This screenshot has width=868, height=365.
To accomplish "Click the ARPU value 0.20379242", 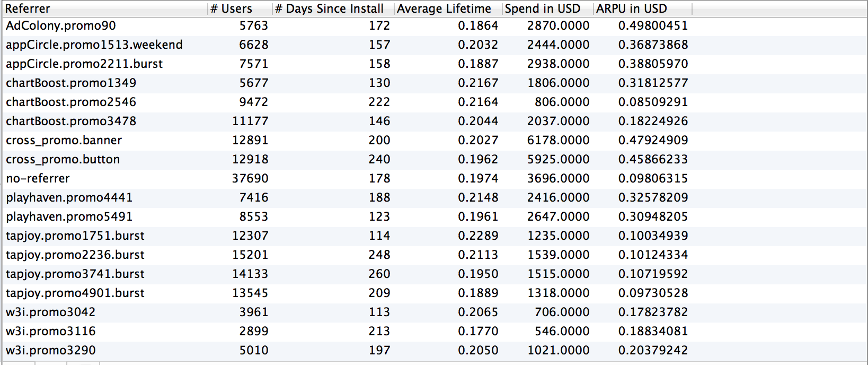I will pos(653,350).
